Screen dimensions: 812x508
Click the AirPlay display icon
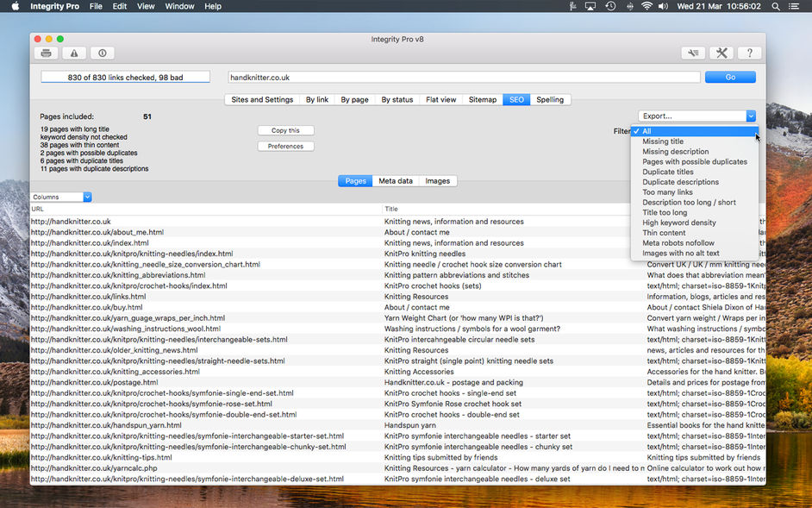click(x=590, y=6)
